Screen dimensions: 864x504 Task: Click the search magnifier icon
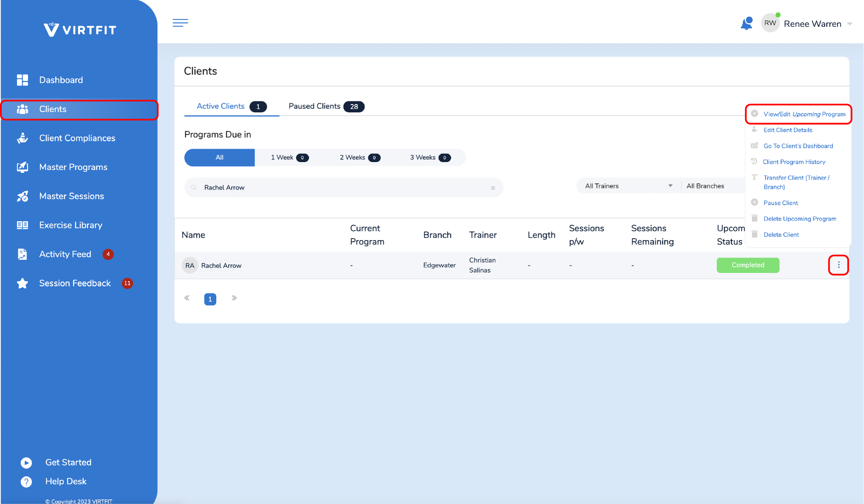194,187
